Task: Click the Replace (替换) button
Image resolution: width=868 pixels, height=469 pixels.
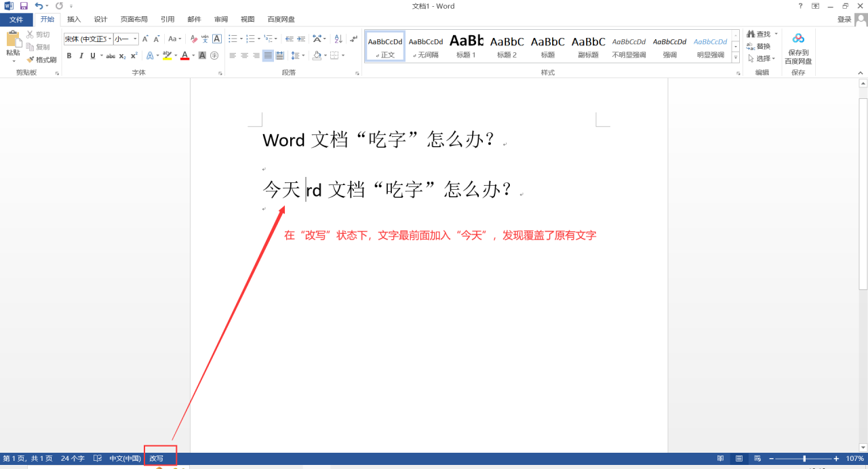Action: tap(759, 46)
